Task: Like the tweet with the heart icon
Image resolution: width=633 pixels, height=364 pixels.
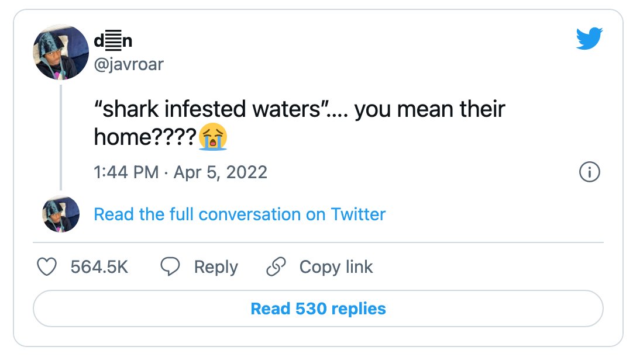Action: (x=47, y=267)
